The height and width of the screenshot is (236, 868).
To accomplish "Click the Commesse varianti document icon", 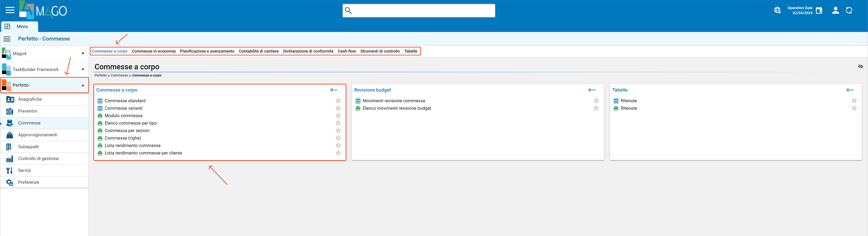I will point(100,108).
